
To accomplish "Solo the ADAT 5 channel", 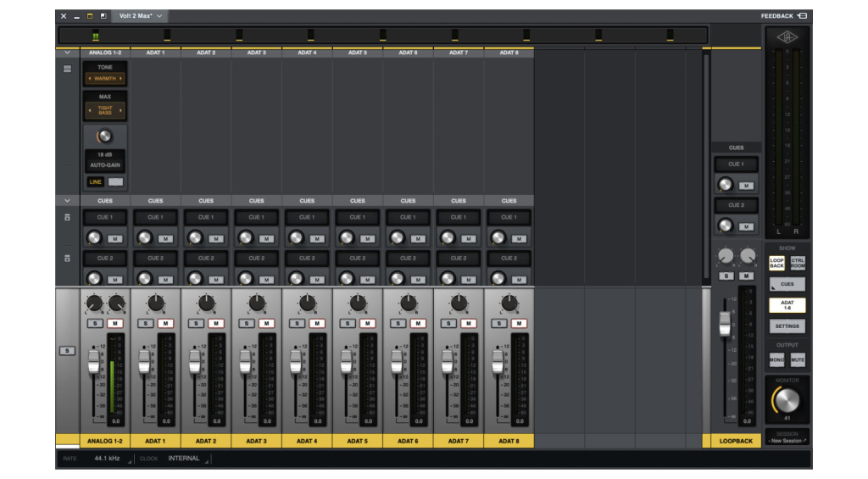I will click(x=348, y=323).
